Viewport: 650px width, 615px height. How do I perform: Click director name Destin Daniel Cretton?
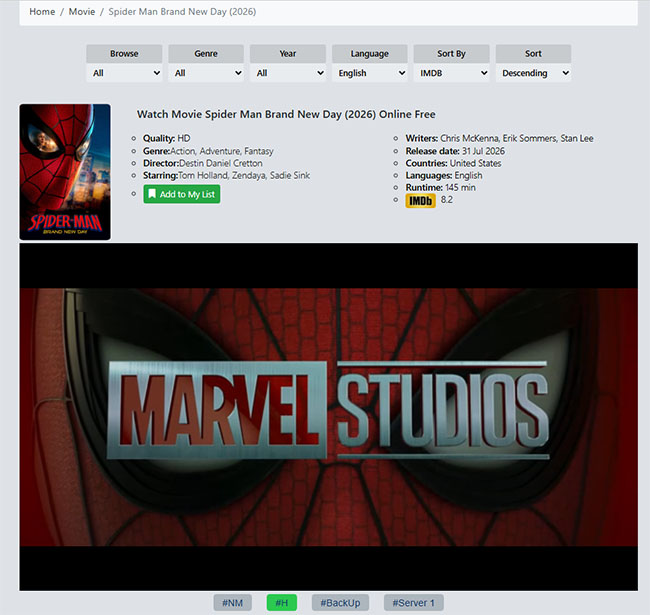[x=221, y=163]
